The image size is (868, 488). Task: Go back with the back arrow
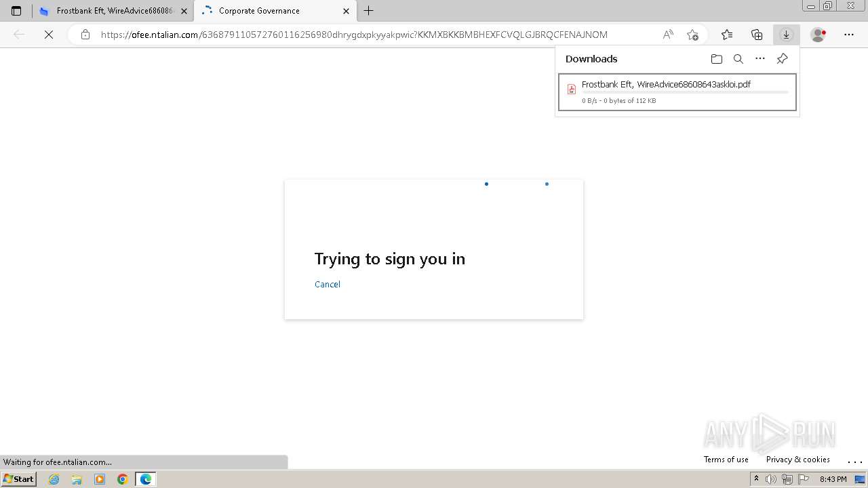(19, 35)
